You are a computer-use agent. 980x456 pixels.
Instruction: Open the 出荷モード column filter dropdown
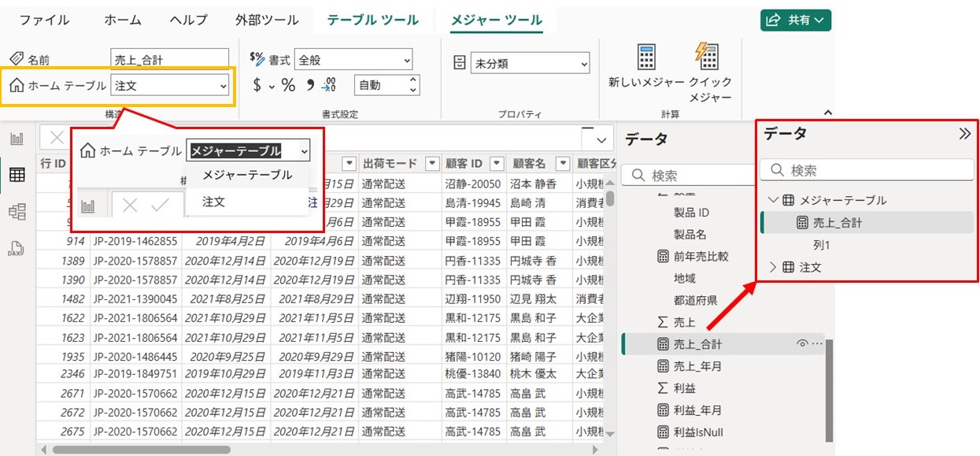point(431,164)
